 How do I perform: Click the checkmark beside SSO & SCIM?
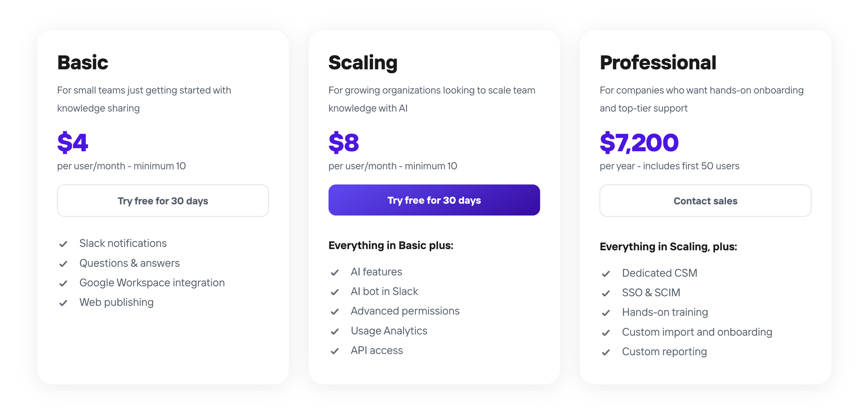click(x=606, y=293)
